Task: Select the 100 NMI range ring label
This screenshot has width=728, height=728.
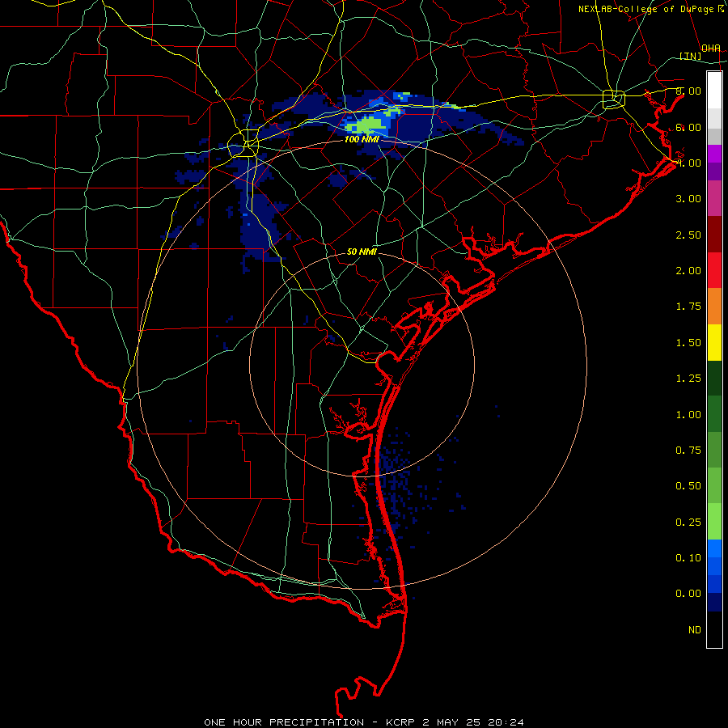Action: click(362, 139)
